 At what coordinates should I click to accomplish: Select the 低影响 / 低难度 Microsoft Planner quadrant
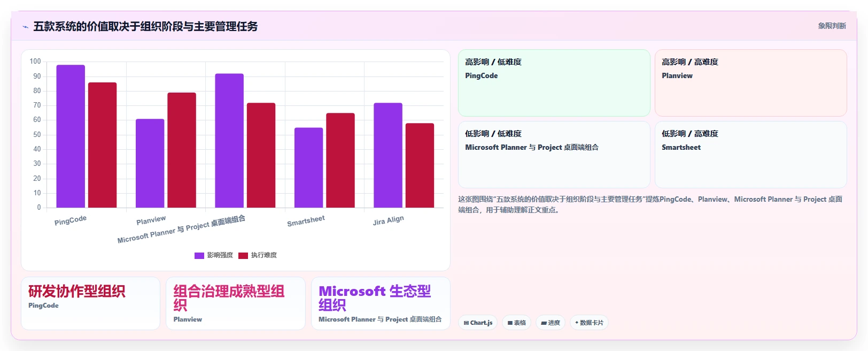point(554,155)
